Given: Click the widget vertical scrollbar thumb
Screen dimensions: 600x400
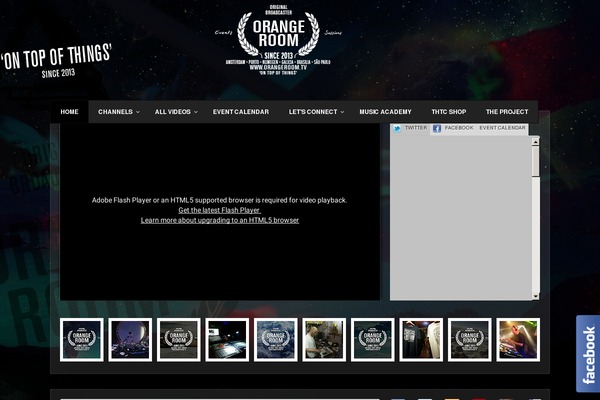Looking at the screenshot, I should pos(536,161).
